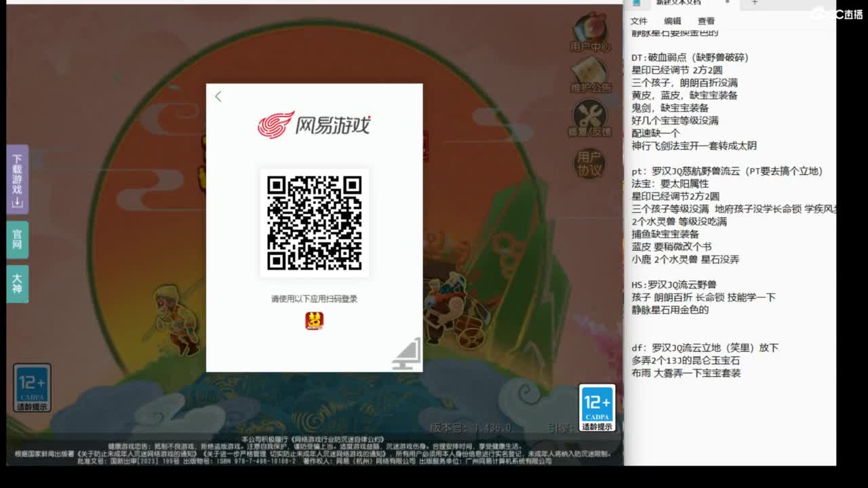Open the 查看 menu in Notepad

706,21
